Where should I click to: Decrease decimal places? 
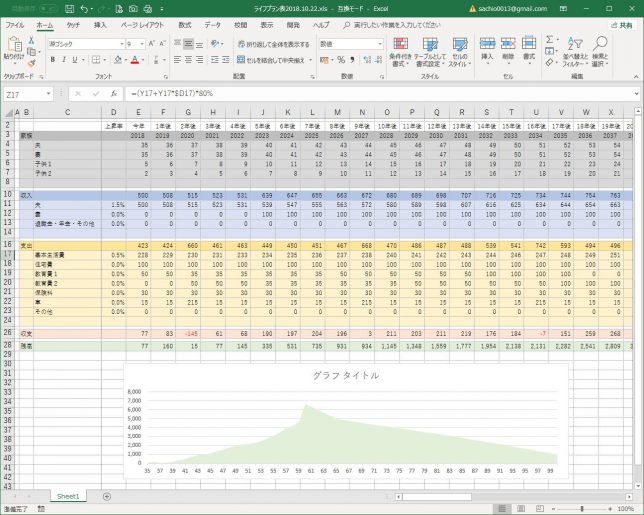tap(378, 60)
